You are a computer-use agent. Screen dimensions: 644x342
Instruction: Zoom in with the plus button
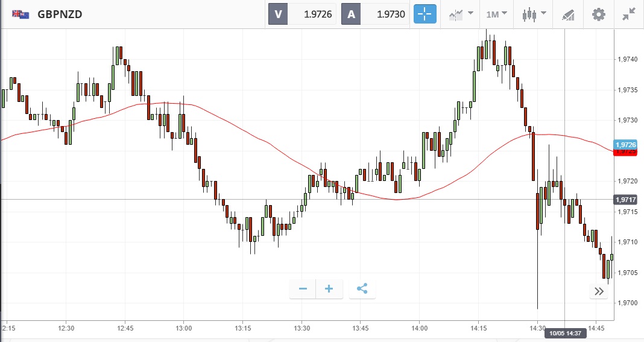click(x=329, y=289)
